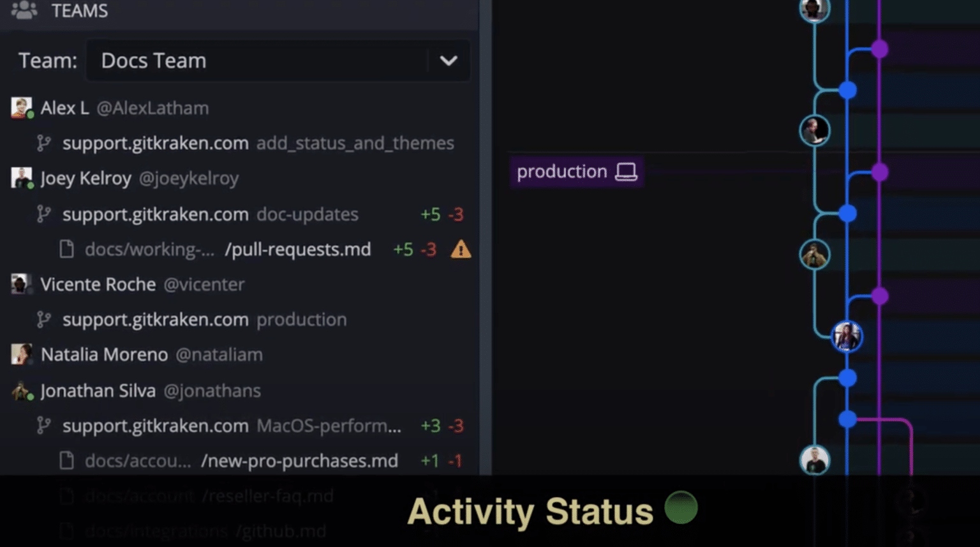Click the support.gitkraken.com remote under Vicente Roche

pyautogui.click(x=155, y=319)
